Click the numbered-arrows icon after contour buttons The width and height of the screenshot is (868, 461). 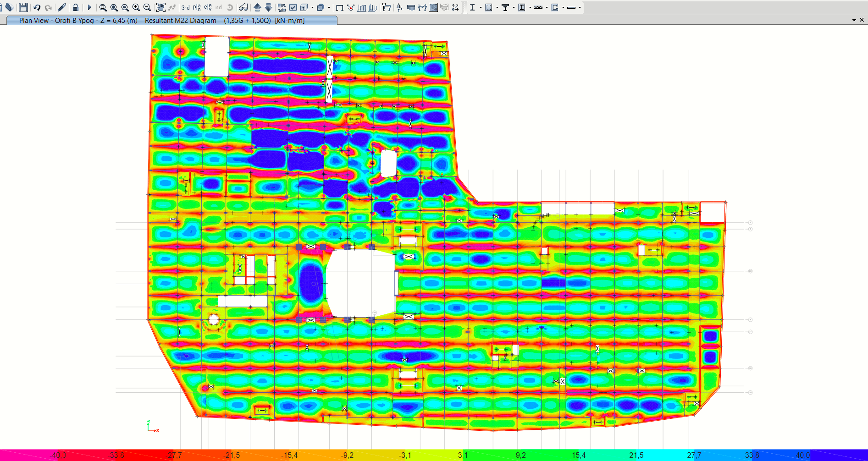455,7
